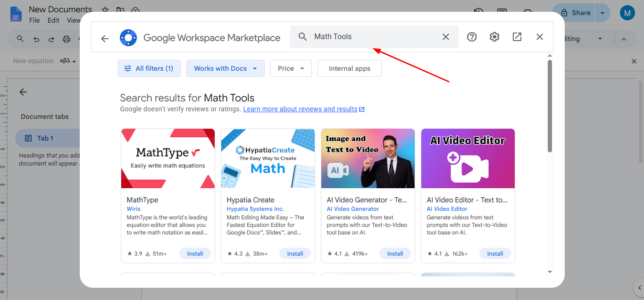
Task: Collapse the Document tabs sidebar
Action: tap(23, 92)
